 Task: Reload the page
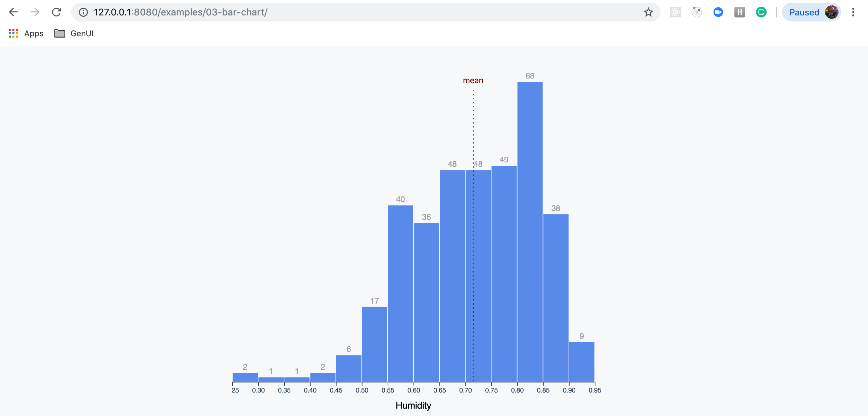tap(56, 12)
